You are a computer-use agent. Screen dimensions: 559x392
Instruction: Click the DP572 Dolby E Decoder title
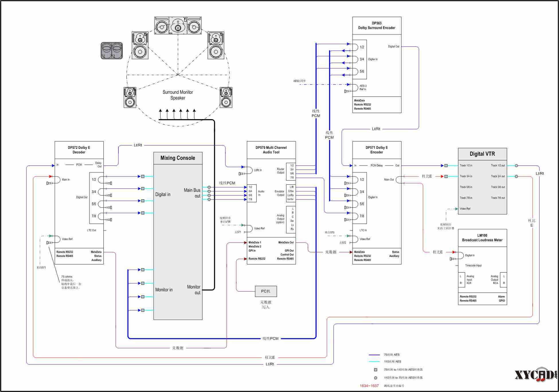click(79, 150)
